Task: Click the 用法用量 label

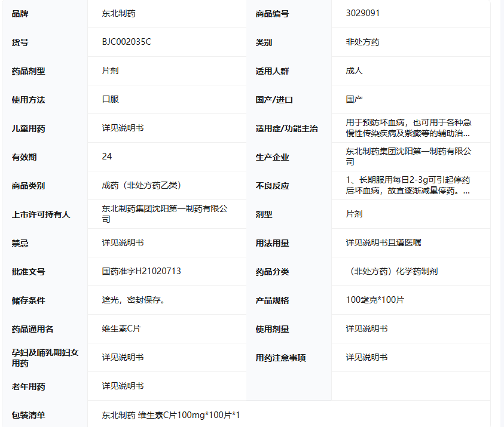Action: click(272, 243)
